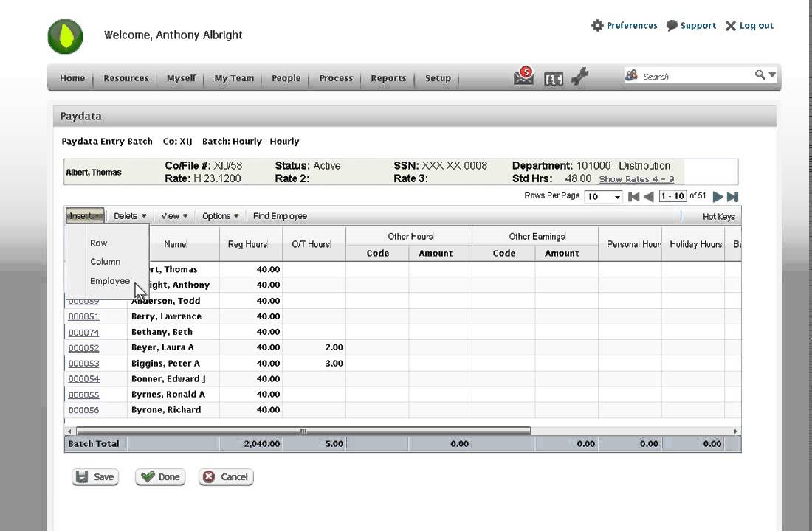Click the horizontal table scrollbar thumb
Viewport: 812px width, 531px height.
[x=303, y=431]
